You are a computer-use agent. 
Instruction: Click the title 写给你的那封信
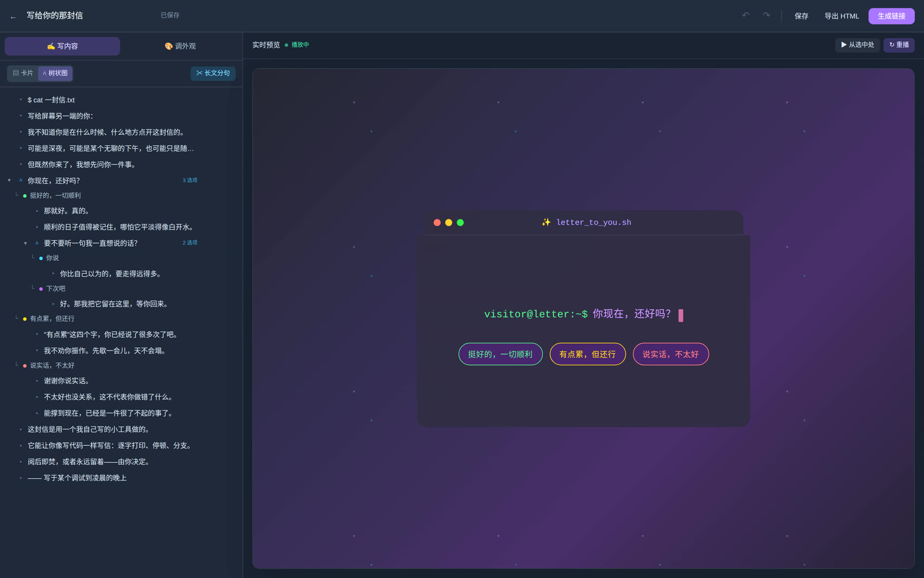pos(55,15)
